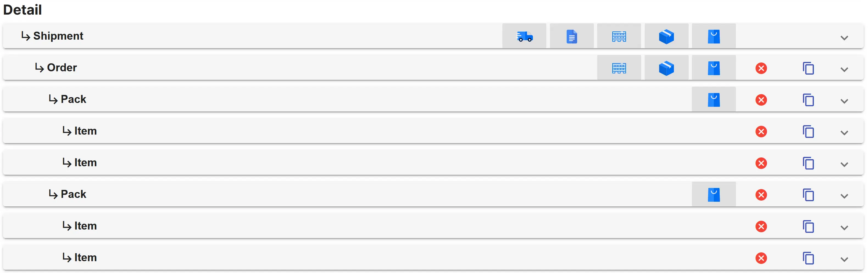The width and height of the screenshot is (868, 273).
Task: Click the shopping bag icon in first Pack row
Action: click(714, 100)
